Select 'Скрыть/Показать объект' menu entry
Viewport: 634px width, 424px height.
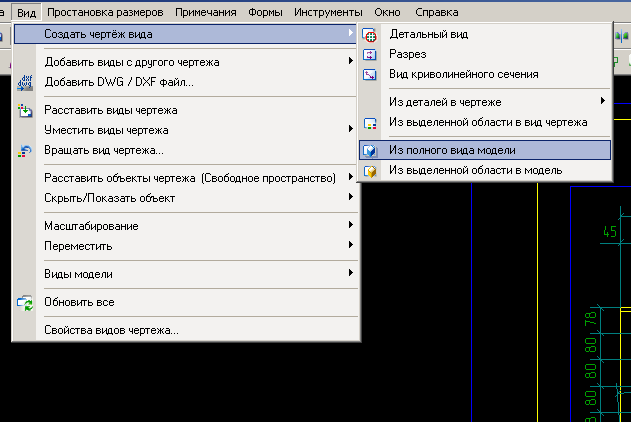(x=110, y=198)
